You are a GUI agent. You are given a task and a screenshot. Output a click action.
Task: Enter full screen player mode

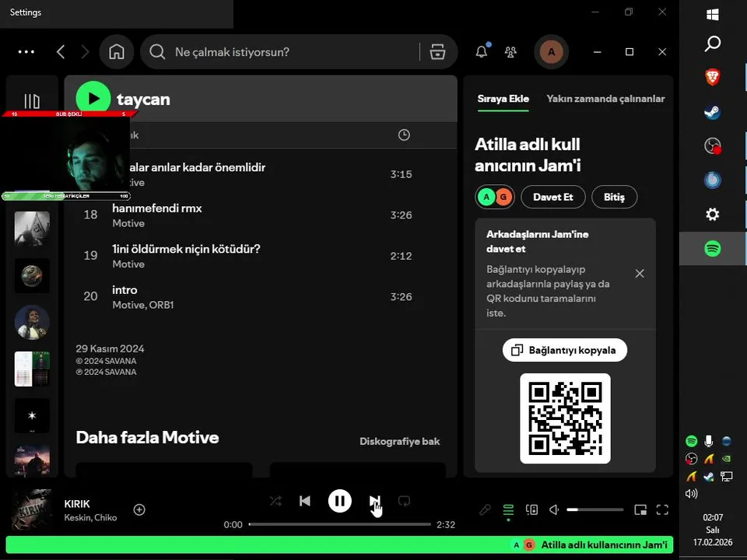click(x=662, y=510)
